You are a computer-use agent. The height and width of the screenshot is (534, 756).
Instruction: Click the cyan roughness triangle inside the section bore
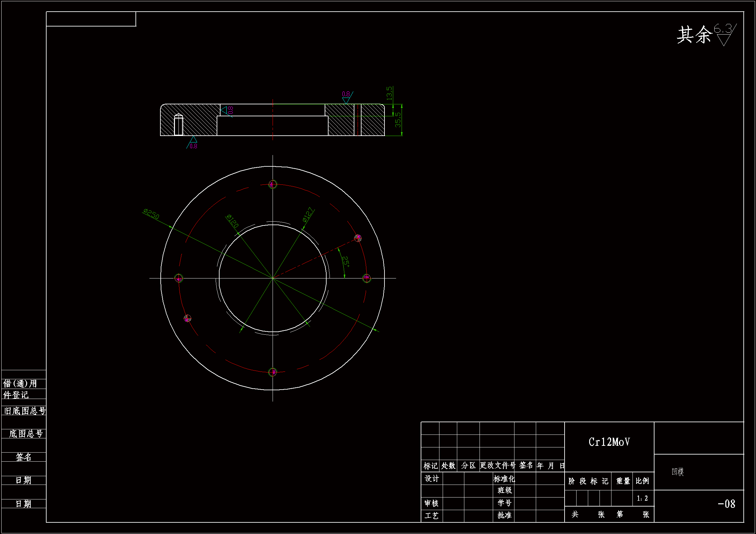tap(224, 110)
